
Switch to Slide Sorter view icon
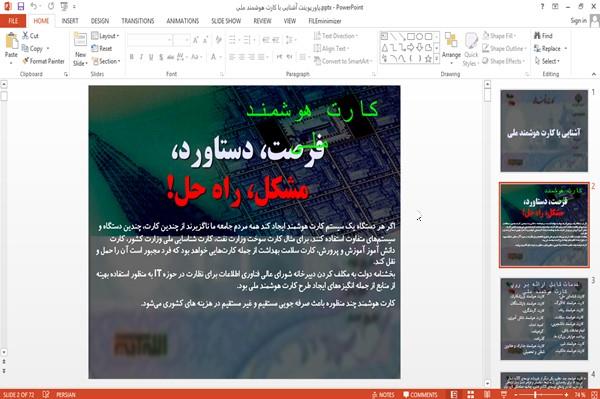(471, 394)
